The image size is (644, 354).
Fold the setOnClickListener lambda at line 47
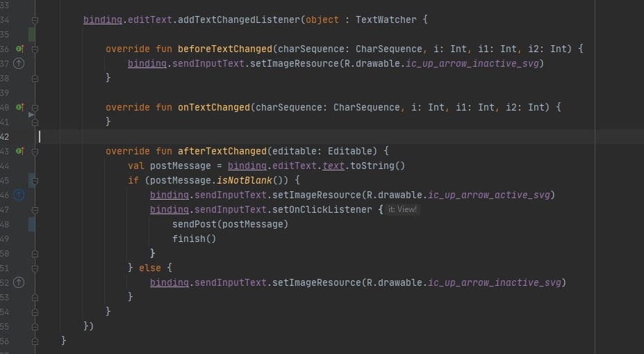point(35,210)
